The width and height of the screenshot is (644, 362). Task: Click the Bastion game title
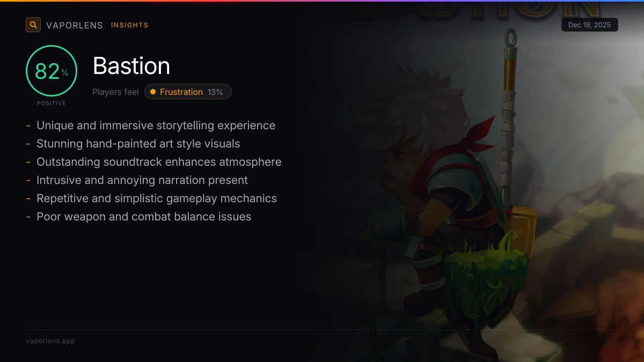[x=131, y=66]
